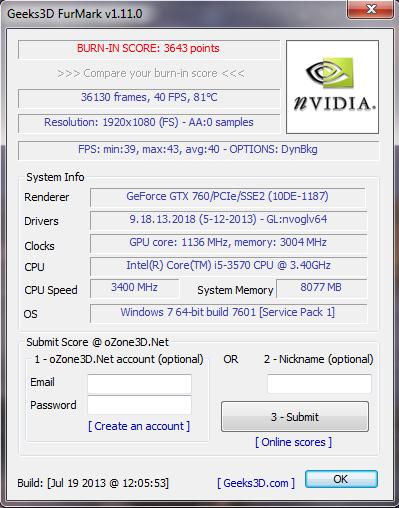
Task: Focus the Email input field
Action: [139, 384]
